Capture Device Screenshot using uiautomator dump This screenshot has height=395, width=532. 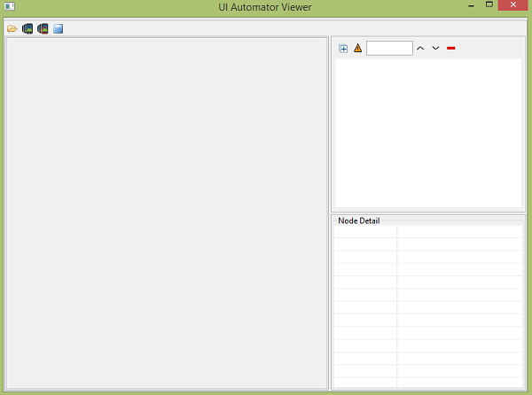click(x=27, y=28)
